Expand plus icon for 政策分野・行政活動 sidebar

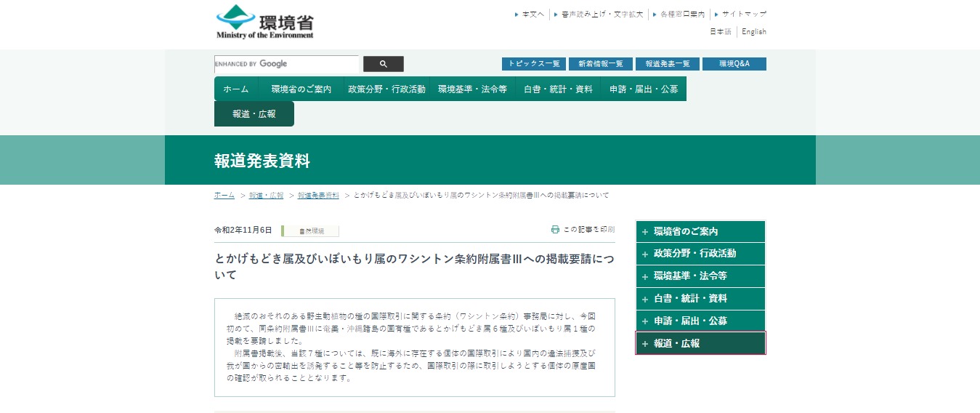point(644,254)
